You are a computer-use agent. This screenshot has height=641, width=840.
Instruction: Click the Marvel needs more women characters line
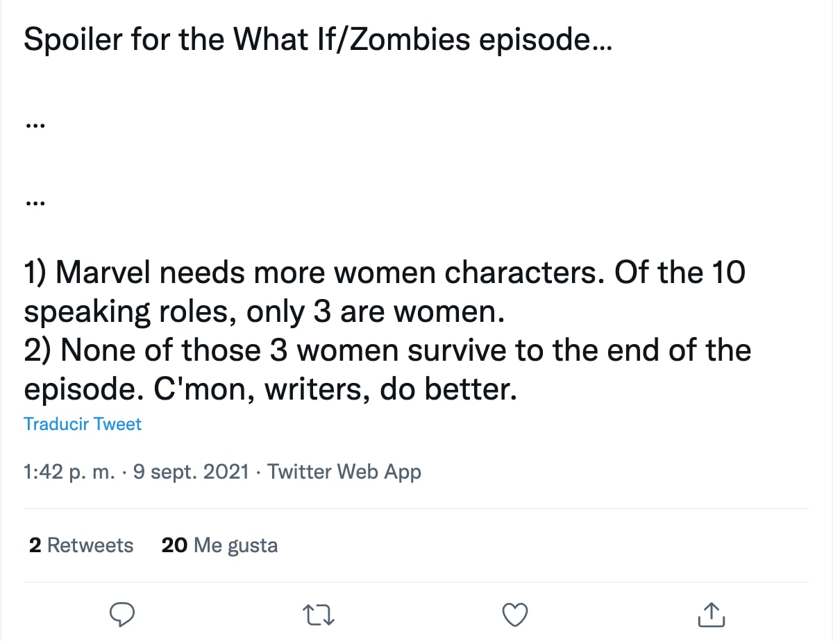(384, 273)
